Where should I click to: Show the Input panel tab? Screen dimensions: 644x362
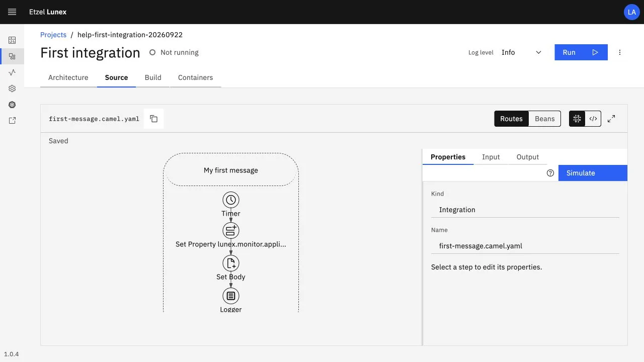[491, 157]
